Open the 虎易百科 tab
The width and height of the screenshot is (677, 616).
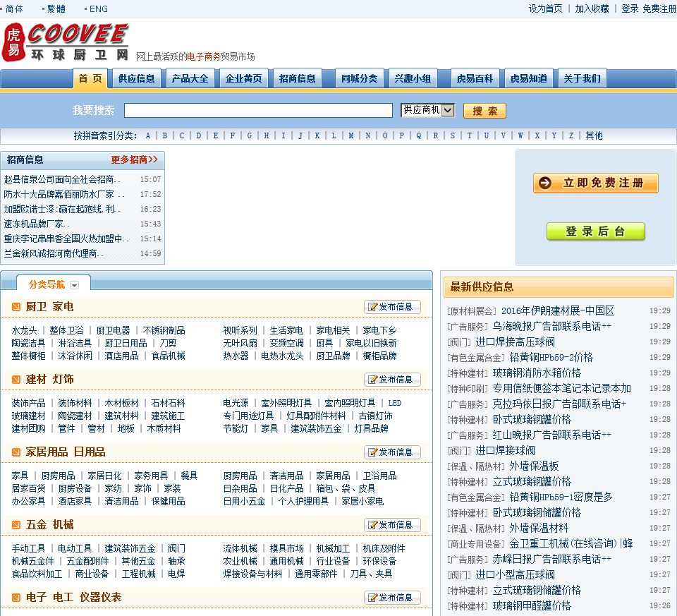coord(475,78)
